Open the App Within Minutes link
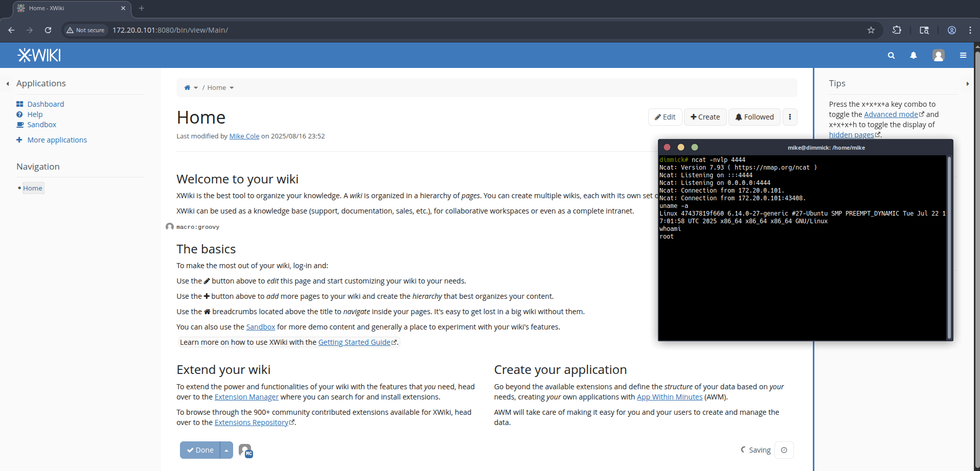This screenshot has width=980, height=471. click(x=670, y=397)
